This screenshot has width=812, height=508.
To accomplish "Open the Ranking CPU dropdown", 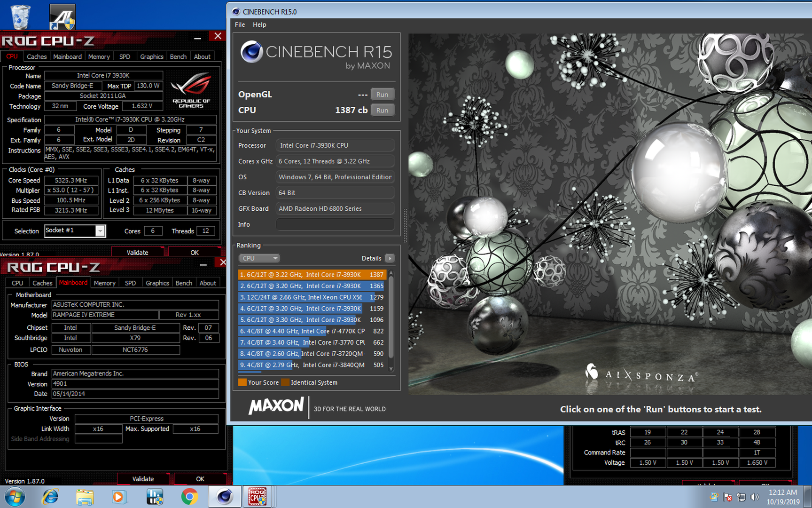I will (x=260, y=258).
